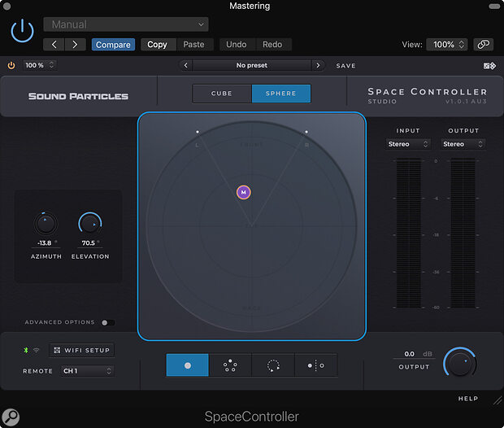Click the Bluetooth status icon
The width and height of the screenshot is (504, 428).
pyautogui.click(x=26, y=350)
